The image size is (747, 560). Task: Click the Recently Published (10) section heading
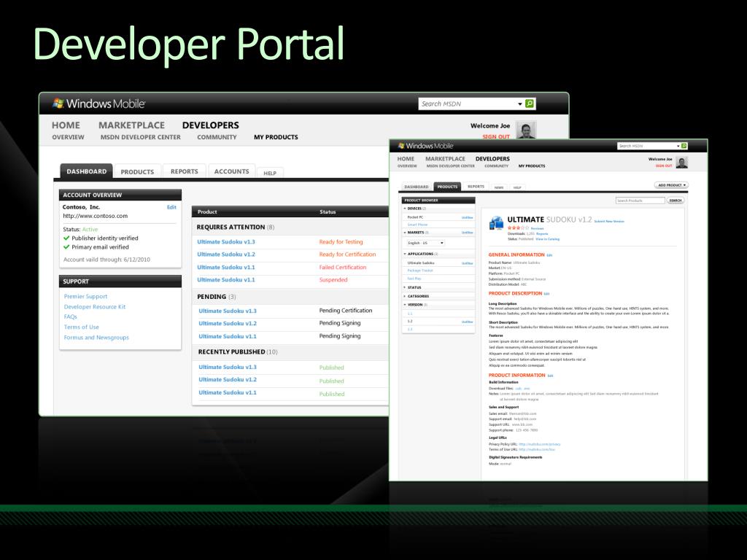point(238,352)
